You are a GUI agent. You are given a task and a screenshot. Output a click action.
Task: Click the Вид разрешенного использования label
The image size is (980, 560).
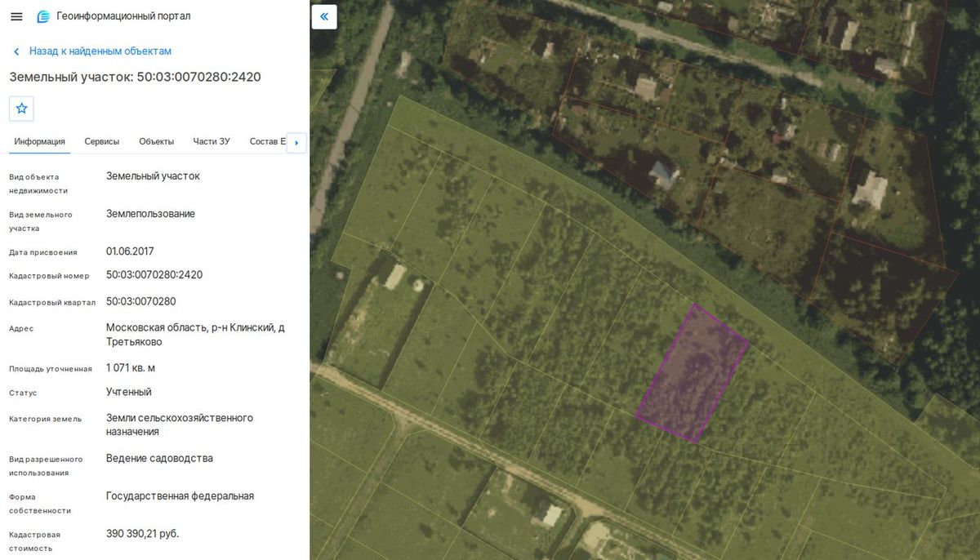pos(46,466)
